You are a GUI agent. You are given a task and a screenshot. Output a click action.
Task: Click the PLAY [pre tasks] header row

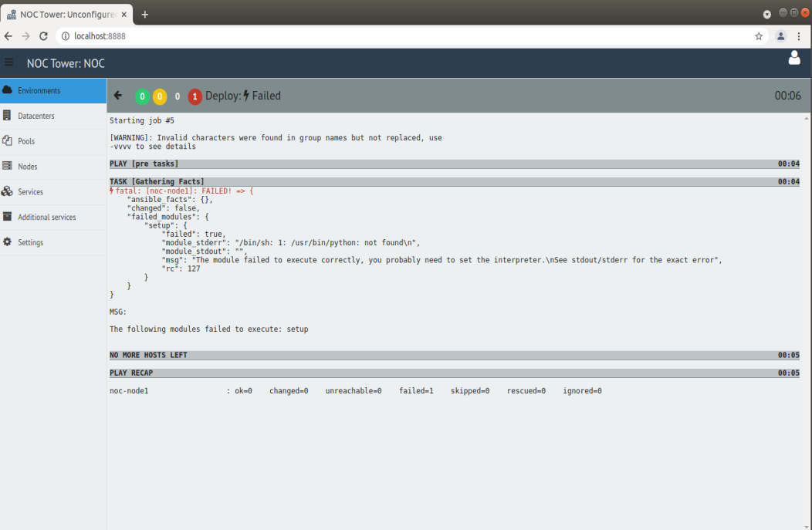[x=454, y=164]
